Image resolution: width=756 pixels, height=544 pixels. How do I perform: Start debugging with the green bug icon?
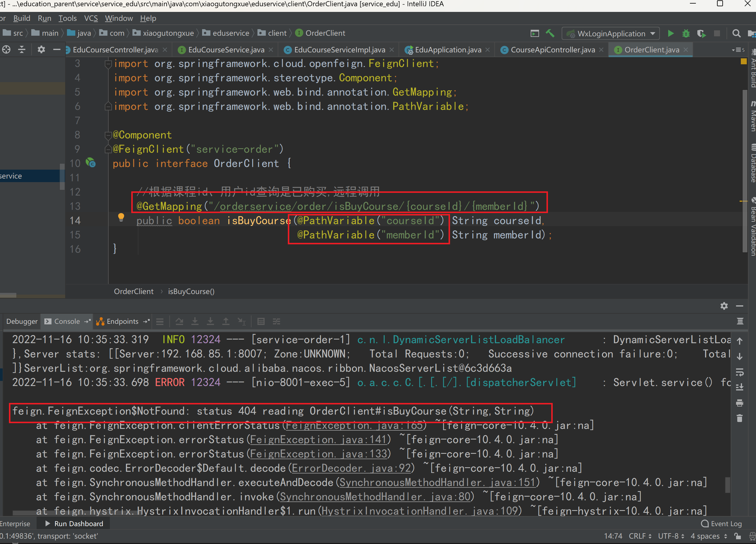[686, 33]
